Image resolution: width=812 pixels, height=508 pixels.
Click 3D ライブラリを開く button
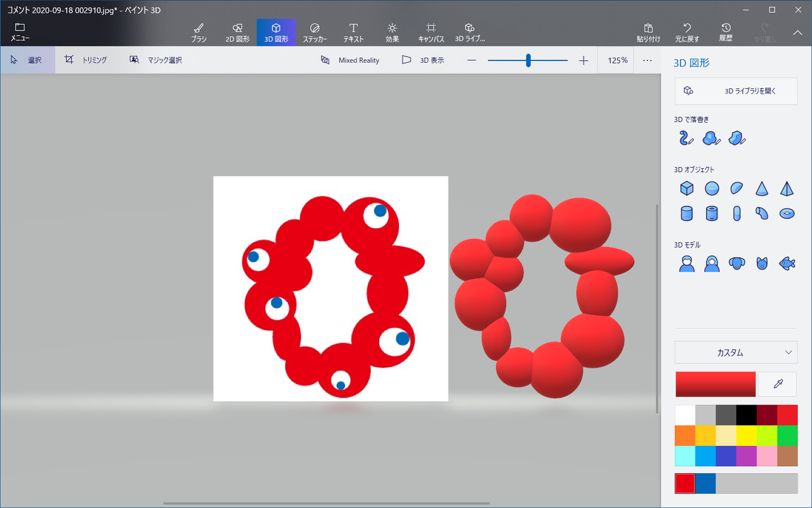(x=736, y=91)
